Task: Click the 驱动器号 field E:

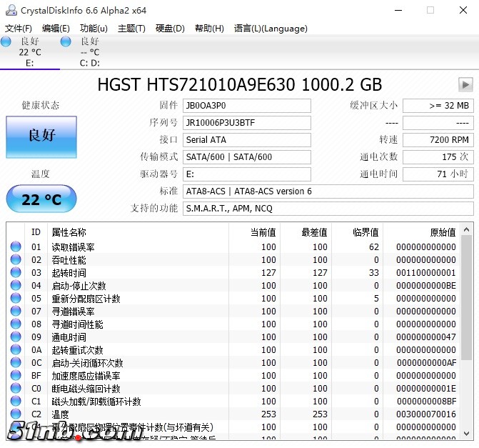Action: 247,174
